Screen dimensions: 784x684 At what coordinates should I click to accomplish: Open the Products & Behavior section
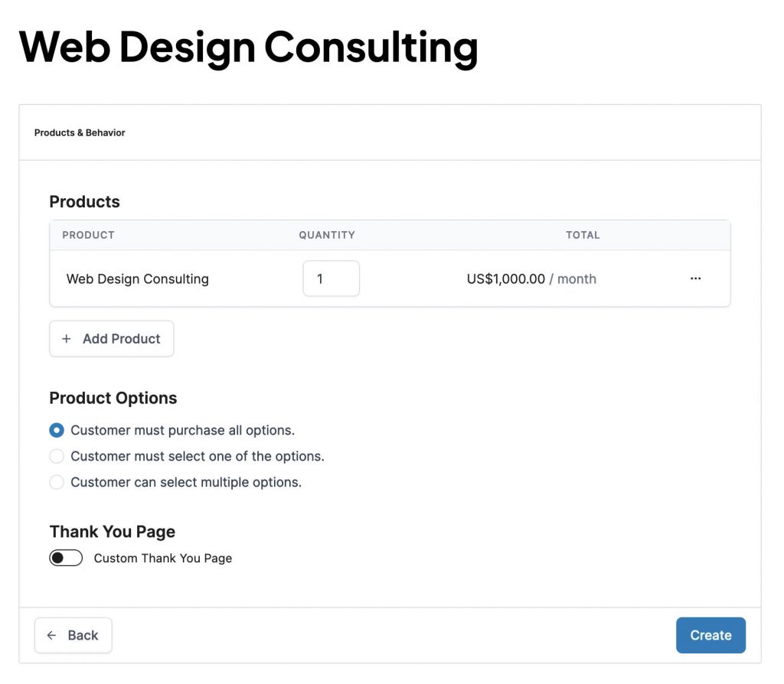tap(79, 132)
